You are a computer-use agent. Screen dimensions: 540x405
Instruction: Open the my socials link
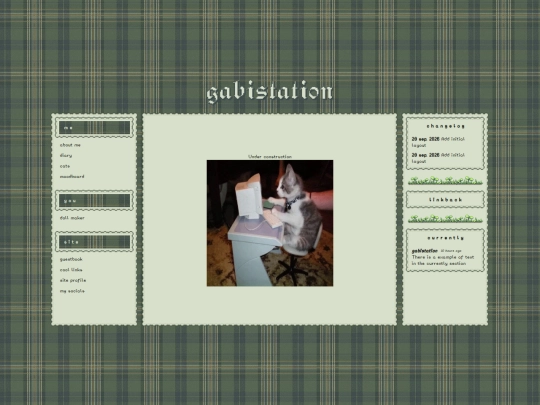point(72,291)
